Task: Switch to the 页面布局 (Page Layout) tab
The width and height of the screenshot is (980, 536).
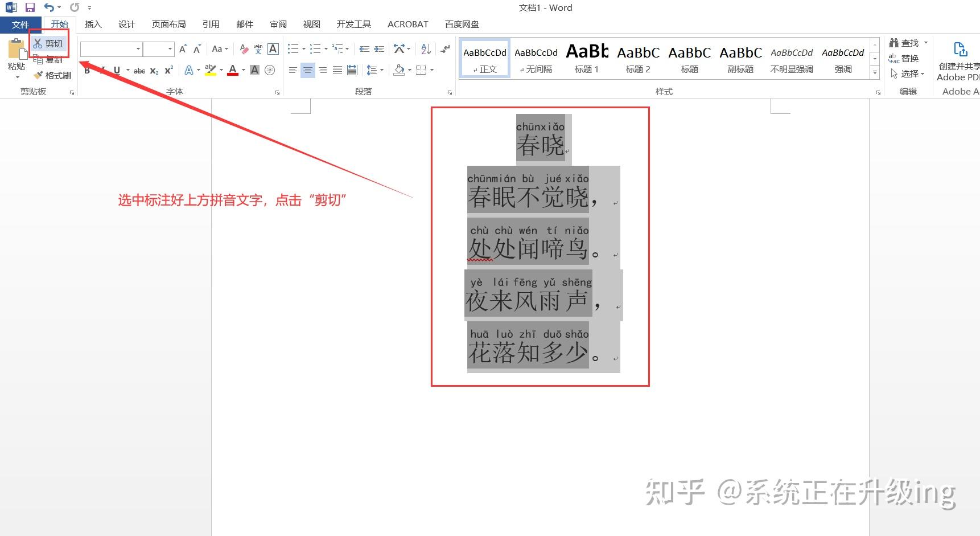Action: point(168,24)
